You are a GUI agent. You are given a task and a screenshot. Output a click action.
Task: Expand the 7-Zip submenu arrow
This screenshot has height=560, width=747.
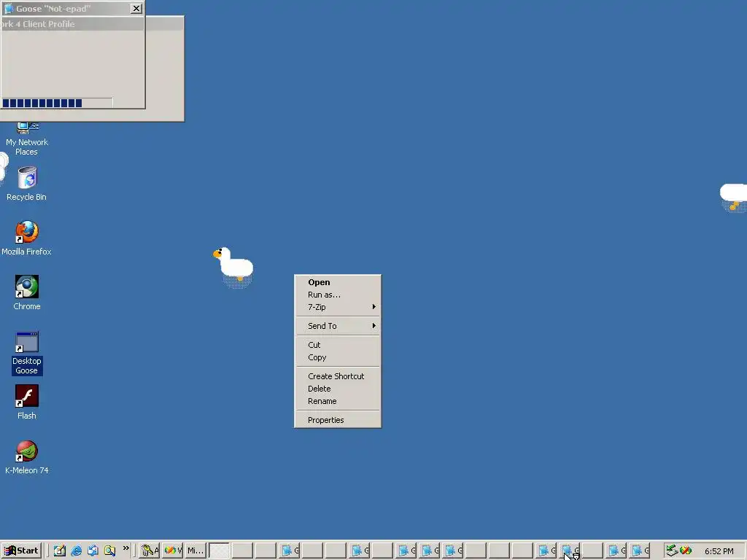374,307
